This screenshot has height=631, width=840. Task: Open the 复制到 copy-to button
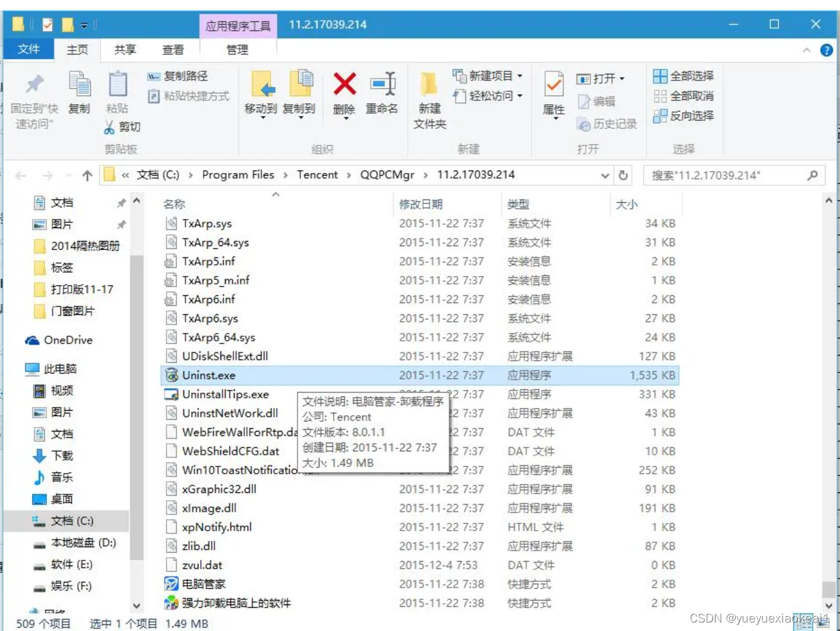299,95
